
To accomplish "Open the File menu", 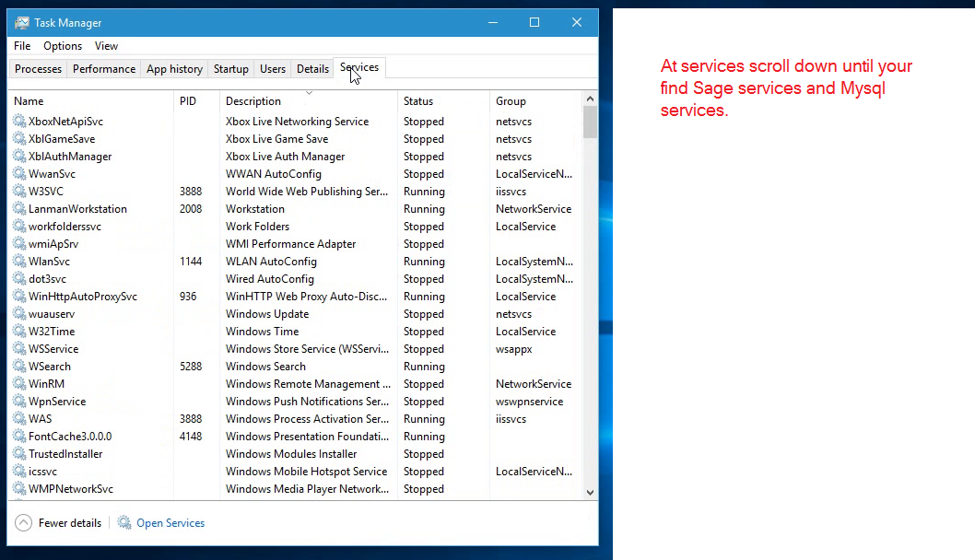I will click(22, 46).
